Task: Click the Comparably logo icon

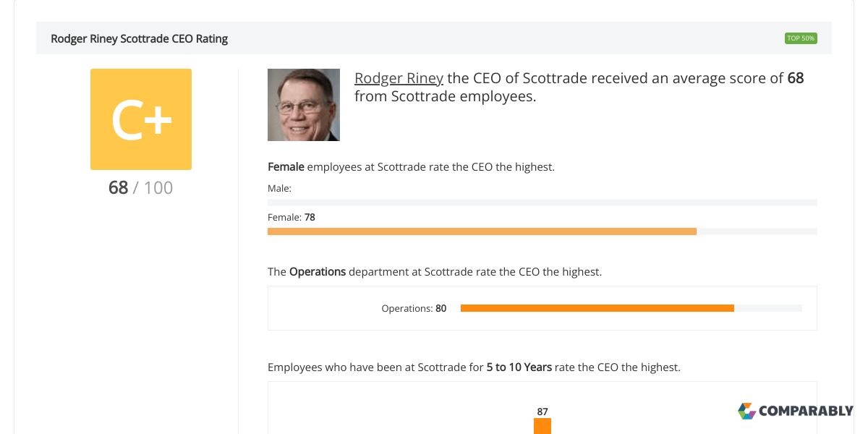Action: [746, 411]
